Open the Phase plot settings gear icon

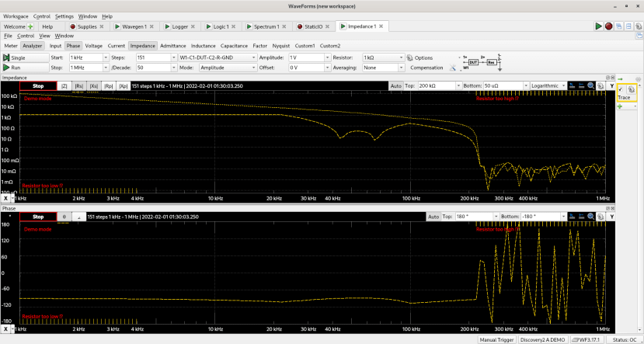point(600,217)
